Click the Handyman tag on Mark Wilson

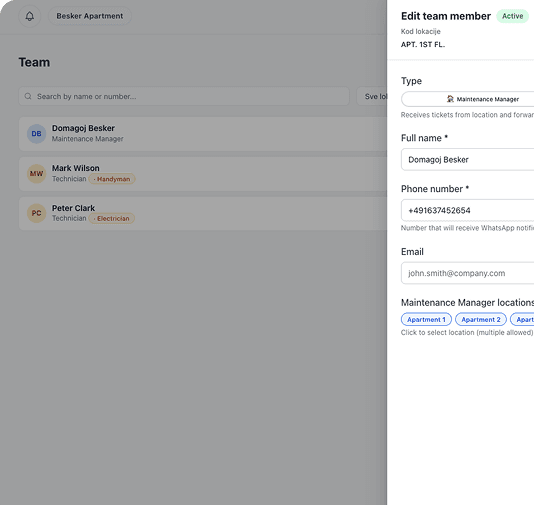click(x=112, y=179)
